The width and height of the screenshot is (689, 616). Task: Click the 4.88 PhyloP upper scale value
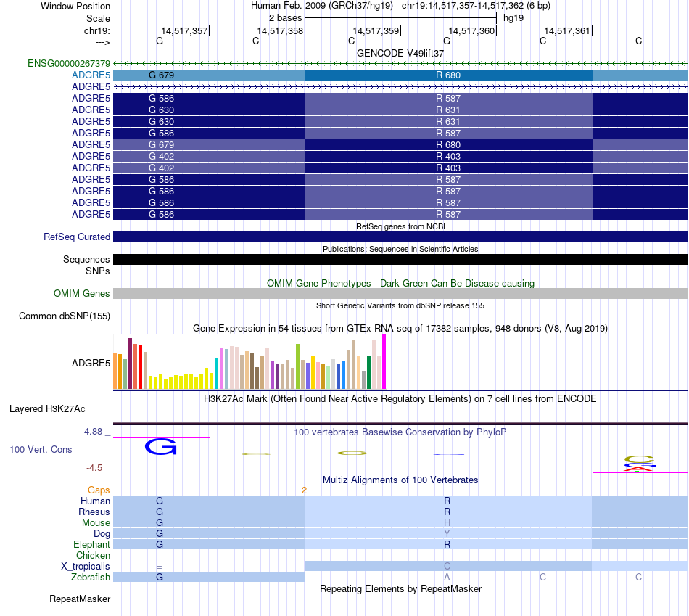[x=93, y=432]
